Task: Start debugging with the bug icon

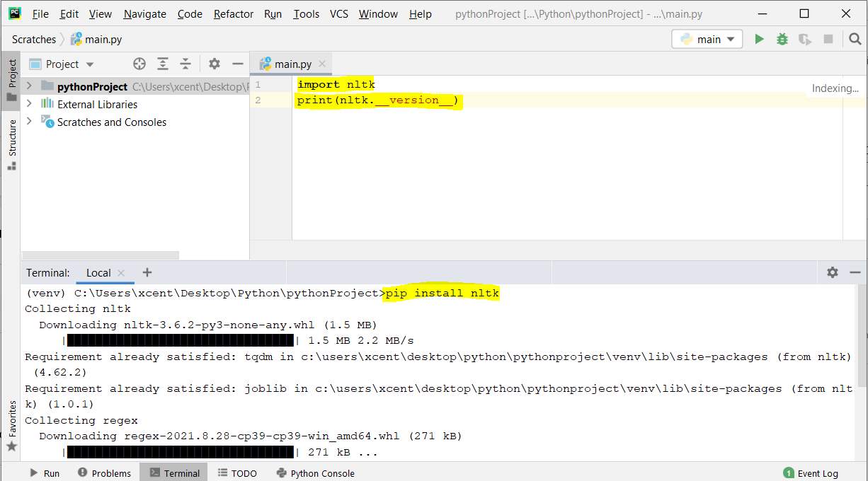Action: [x=782, y=40]
